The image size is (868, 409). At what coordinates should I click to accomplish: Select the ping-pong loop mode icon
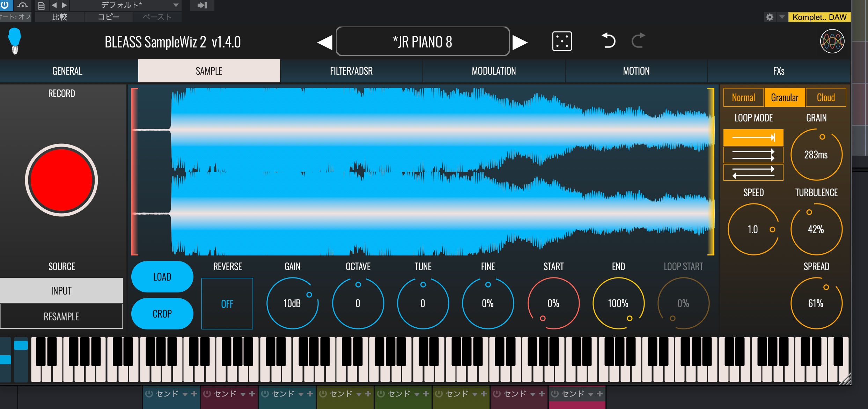(753, 172)
